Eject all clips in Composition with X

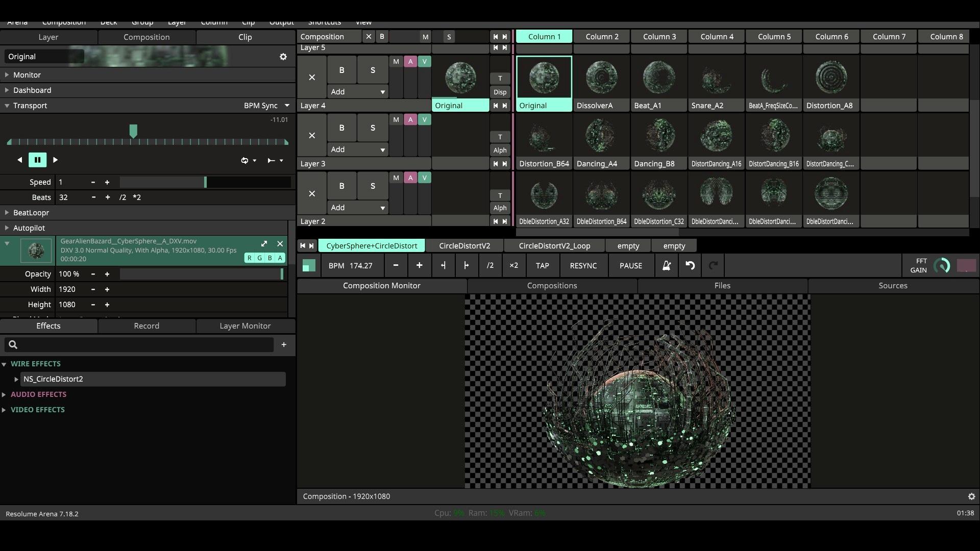pyautogui.click(x=369, y=37)
